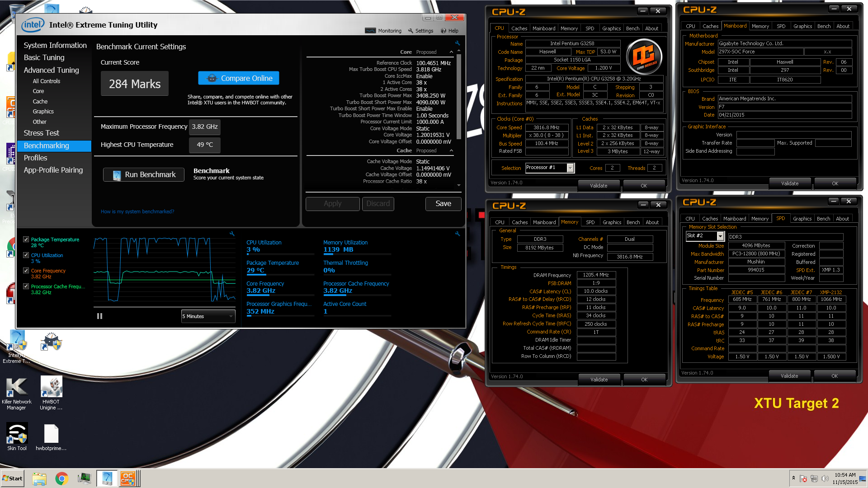The width and height of the screenshot is (868, 488).
Task: Open File Explorer from the taskbar
Action: pyautogui.click(x=39, y=479)
